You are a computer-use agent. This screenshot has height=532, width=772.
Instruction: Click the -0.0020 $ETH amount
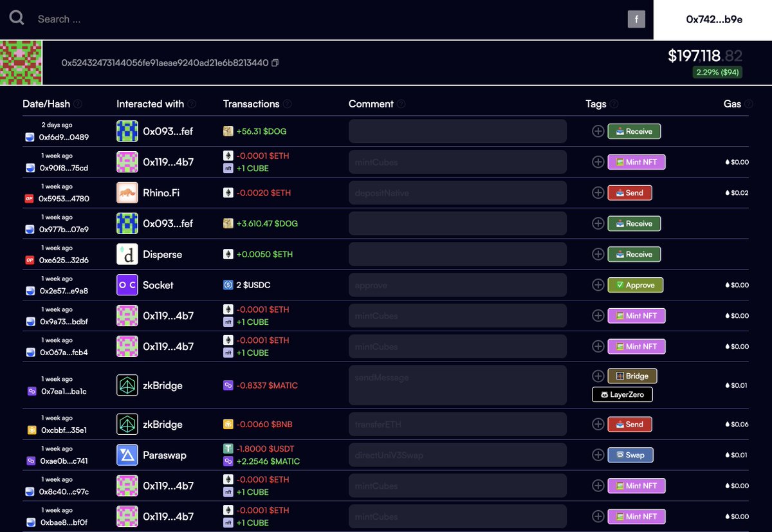(263, 192)
